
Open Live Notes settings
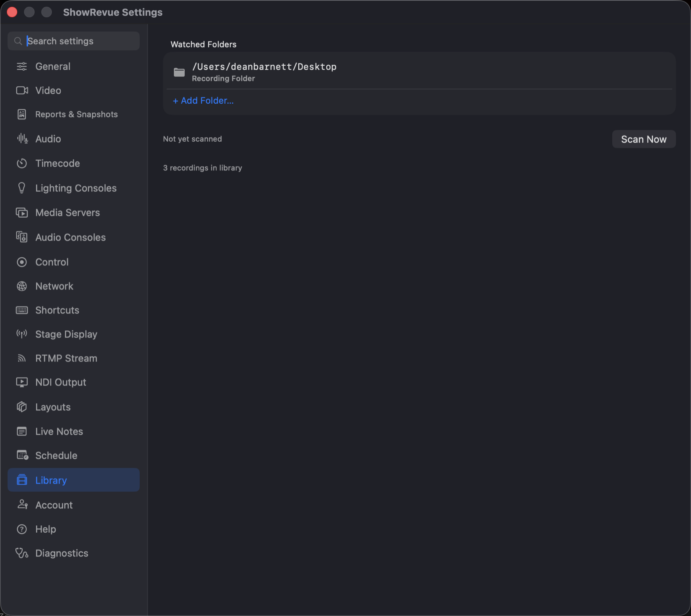73,431
